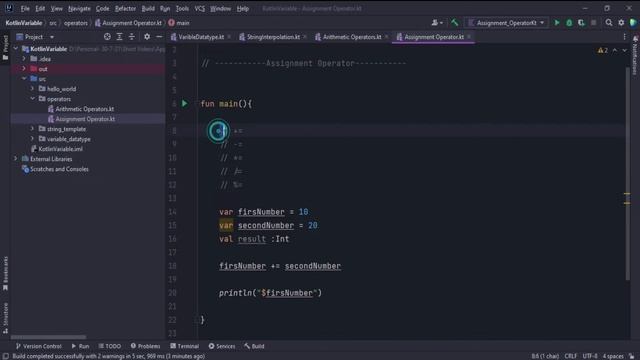Open the code with me user icon
640x360 pixels.
pos(437,23)
